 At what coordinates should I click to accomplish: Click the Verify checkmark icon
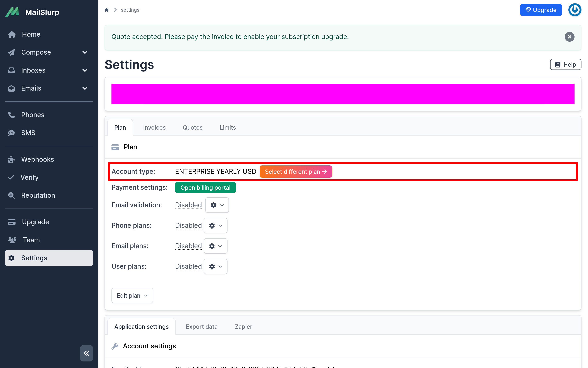pyautogui.click(x=11, y=177)
